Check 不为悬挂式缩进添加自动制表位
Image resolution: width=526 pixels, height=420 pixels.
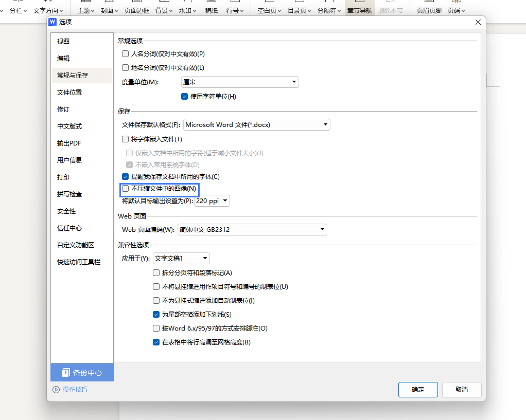point(156,301)
